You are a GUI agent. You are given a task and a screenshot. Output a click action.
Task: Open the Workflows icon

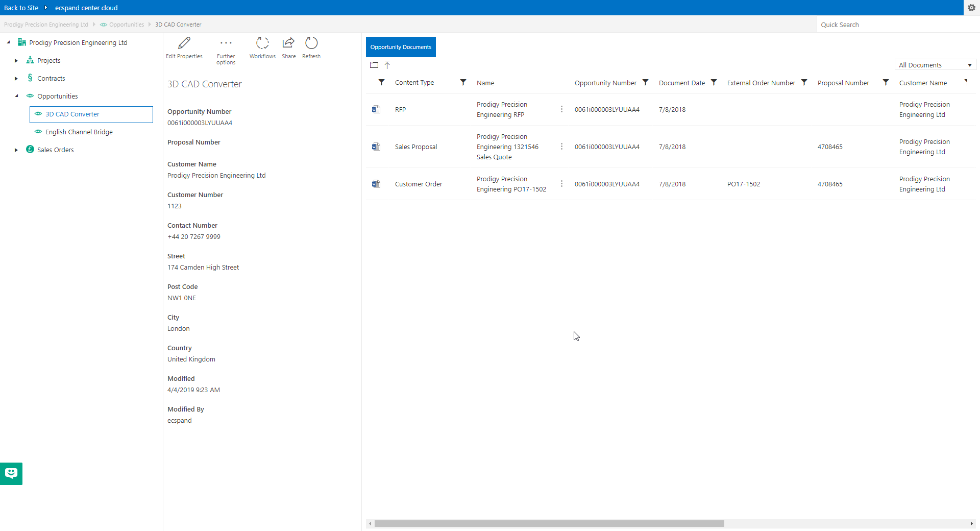point(262,43)
